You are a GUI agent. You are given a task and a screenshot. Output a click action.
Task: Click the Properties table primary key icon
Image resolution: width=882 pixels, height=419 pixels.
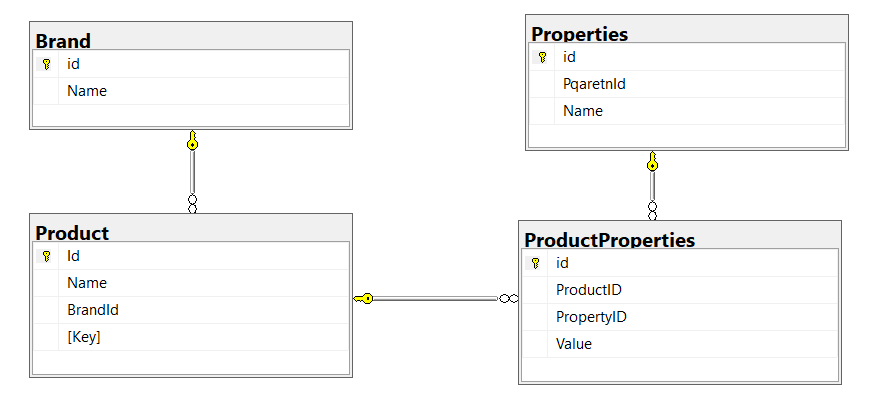coord(543,58)
